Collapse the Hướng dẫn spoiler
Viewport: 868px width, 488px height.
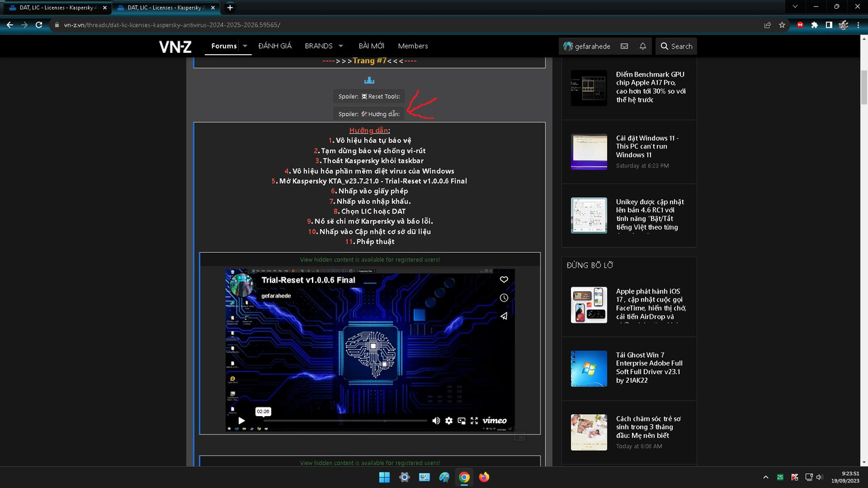369,114
